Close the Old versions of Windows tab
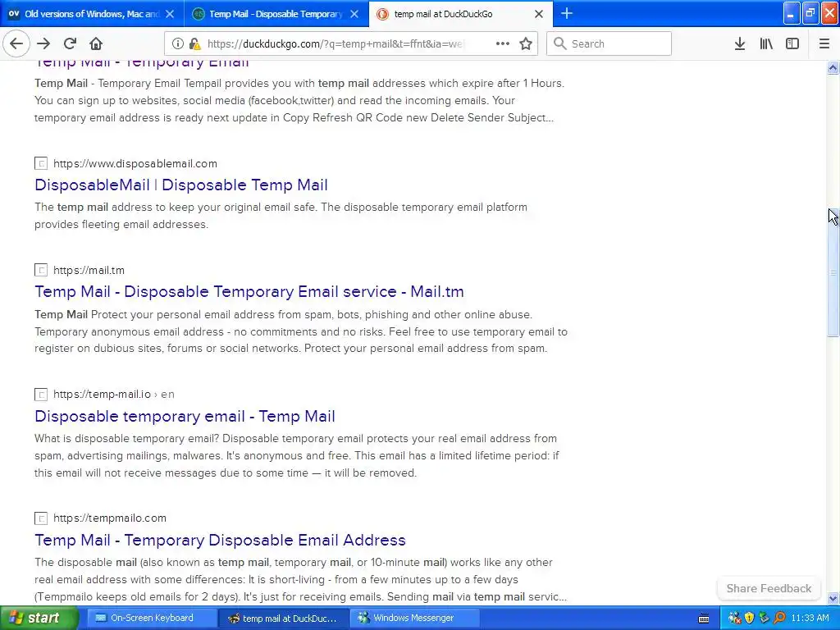The width and height of the screenshot is (840, 630). 170,15
